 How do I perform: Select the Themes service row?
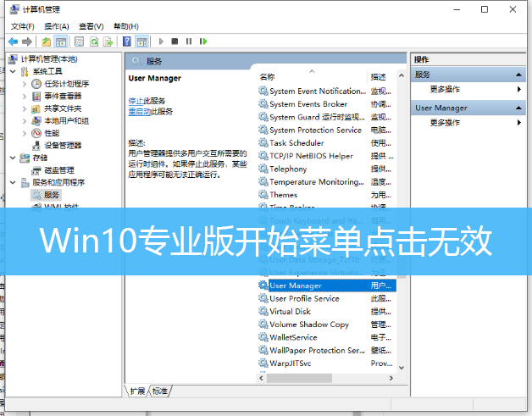327,195
